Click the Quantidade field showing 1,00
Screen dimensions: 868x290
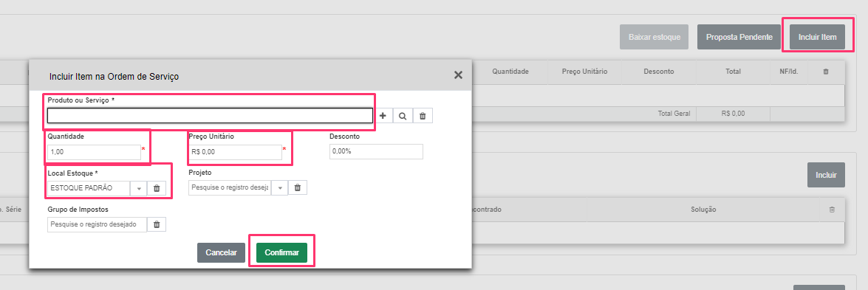click(x=94, y=152)
